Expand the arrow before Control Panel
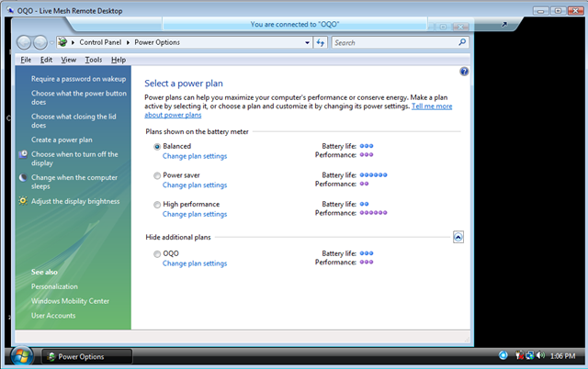 [73, 42]
